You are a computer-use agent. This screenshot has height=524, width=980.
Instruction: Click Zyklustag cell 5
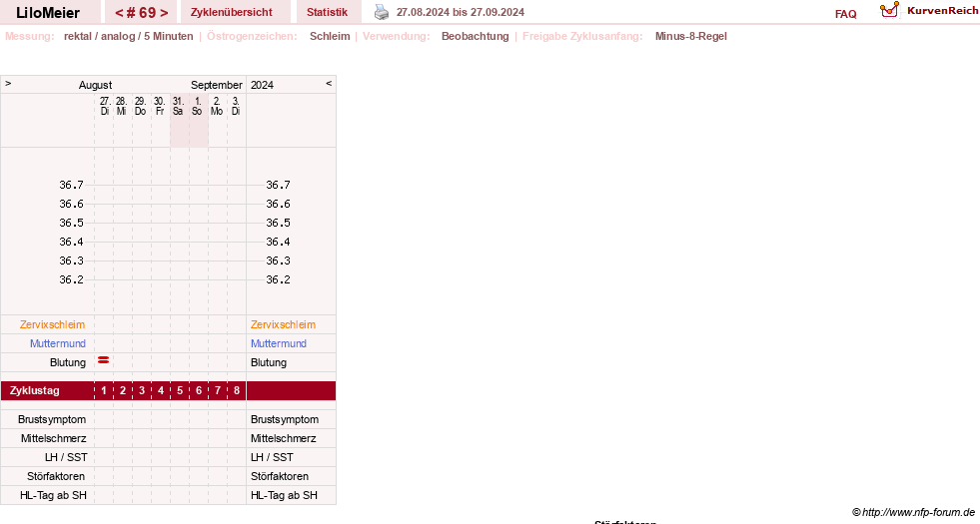180,391
